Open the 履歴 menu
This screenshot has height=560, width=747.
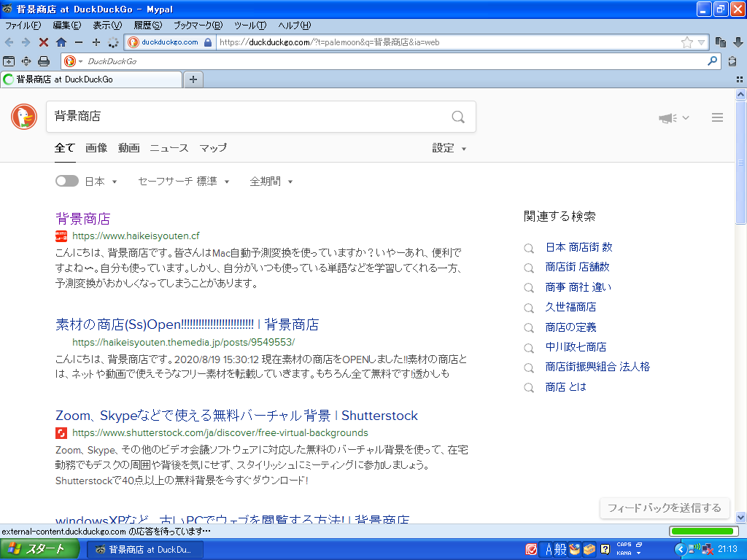[x=147, y=26]
